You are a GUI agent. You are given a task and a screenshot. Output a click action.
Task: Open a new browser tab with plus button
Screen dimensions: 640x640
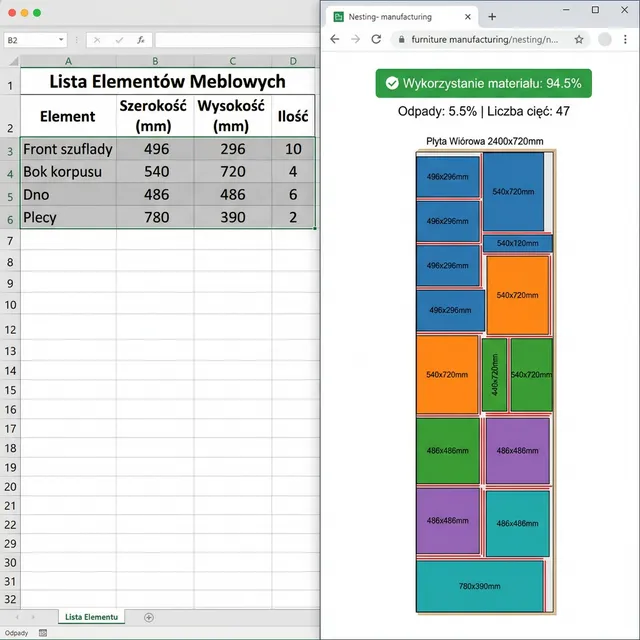click(492, 17)
